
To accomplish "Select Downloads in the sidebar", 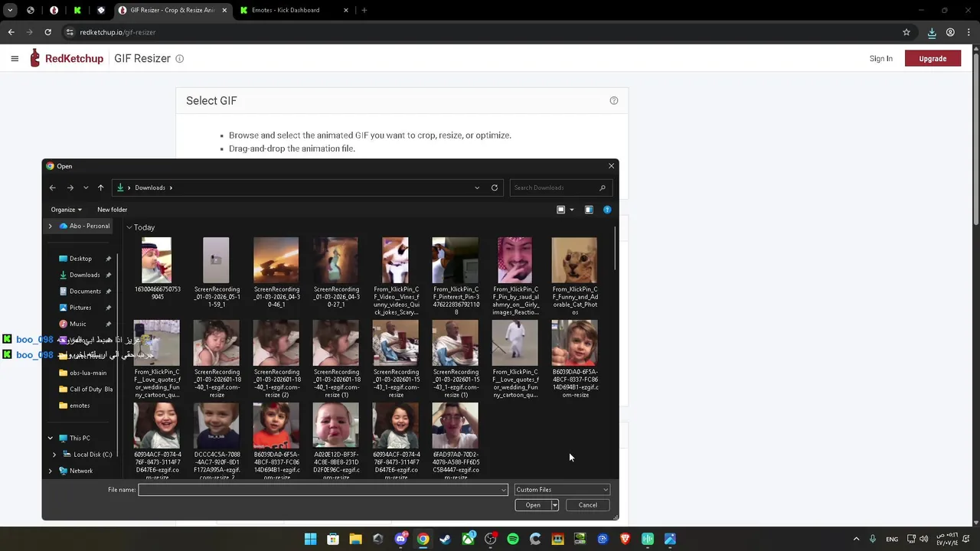I will tap(84, 275).
